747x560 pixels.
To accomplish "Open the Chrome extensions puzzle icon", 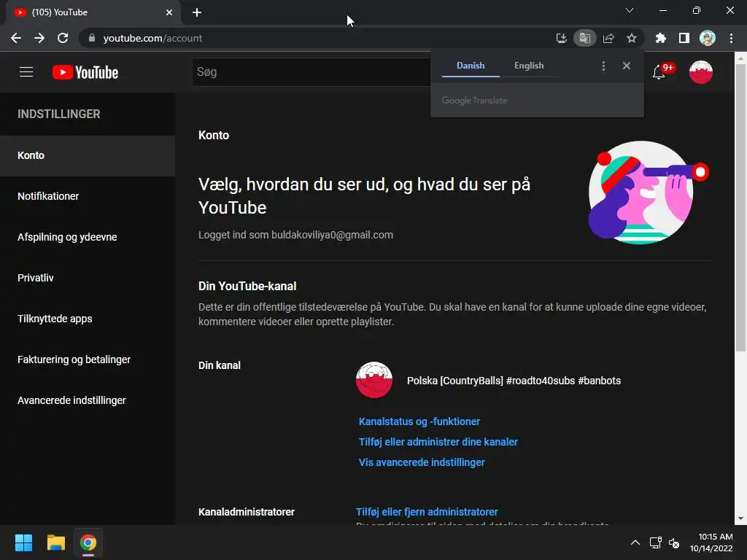I will point(661,38).
